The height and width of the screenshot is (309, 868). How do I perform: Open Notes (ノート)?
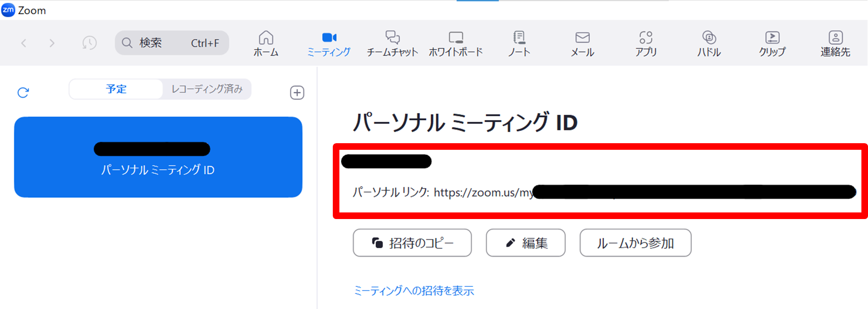click(519, 44)
